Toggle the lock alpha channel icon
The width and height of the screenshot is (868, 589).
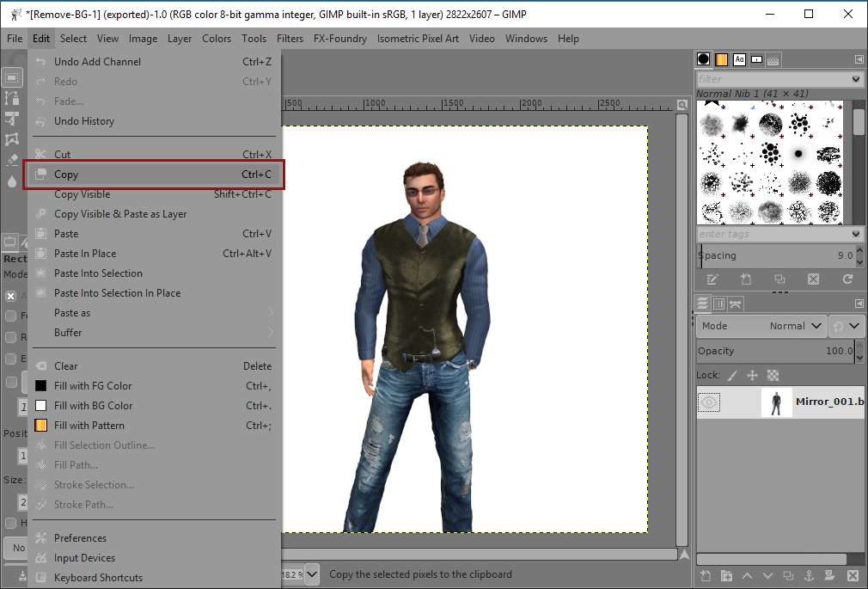[x=773, y=376]
